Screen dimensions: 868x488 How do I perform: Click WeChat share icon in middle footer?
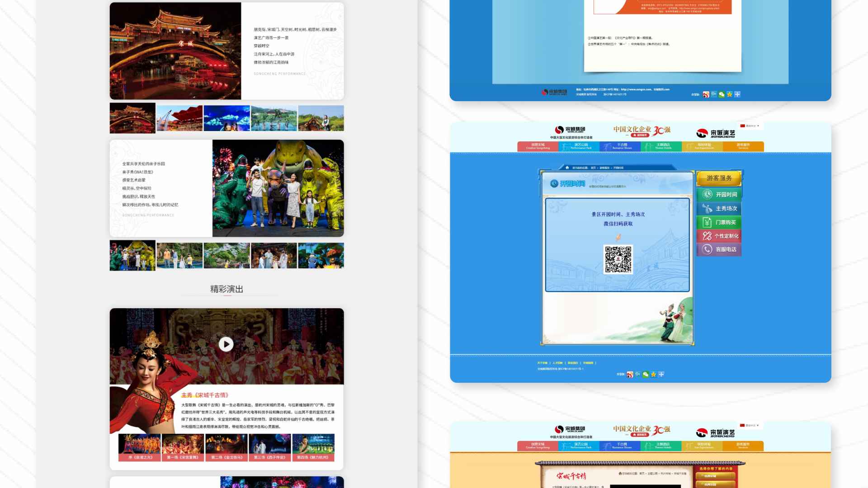coord(646,374)
